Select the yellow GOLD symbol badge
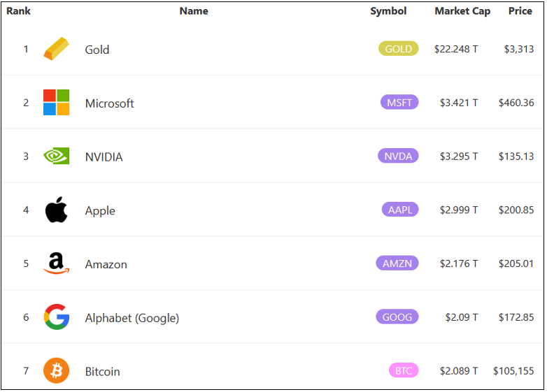Viewport: 547px width, 392px height. pos(399,49)
